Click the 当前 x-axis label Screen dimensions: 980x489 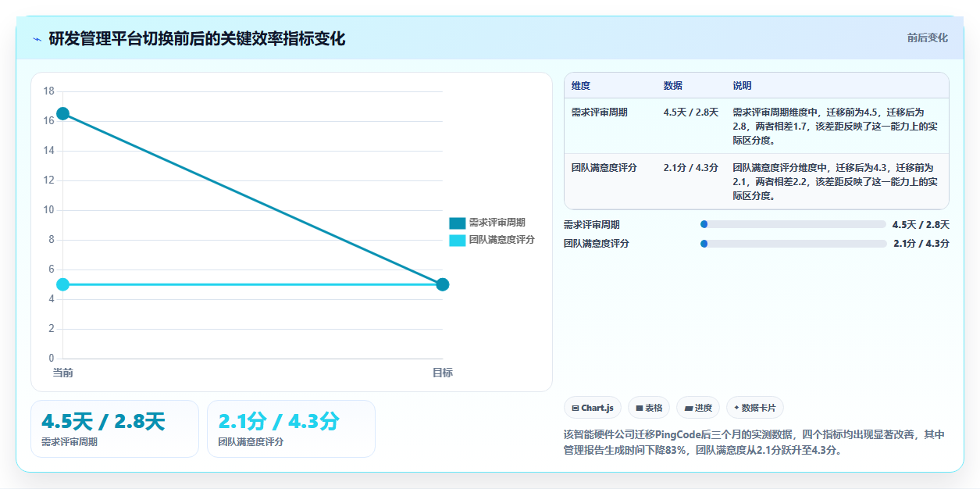[62, 373]
